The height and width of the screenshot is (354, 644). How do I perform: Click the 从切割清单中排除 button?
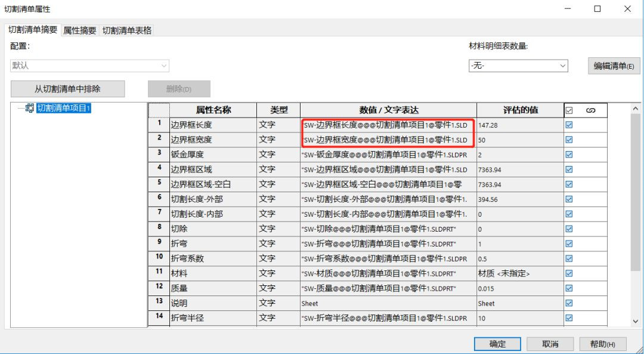coord(68,88)
